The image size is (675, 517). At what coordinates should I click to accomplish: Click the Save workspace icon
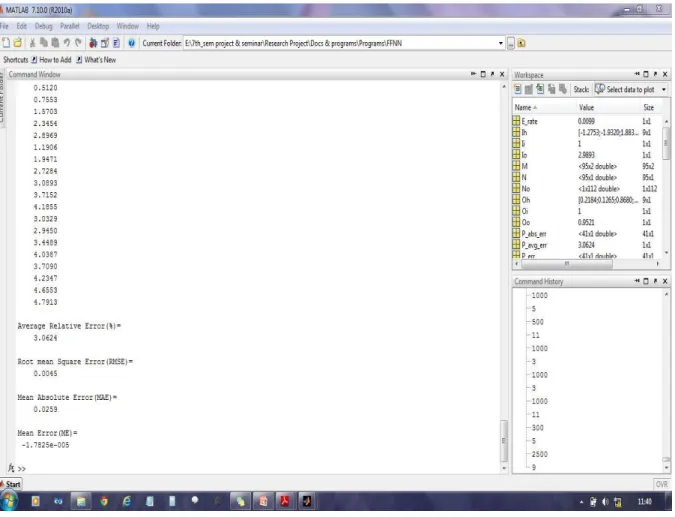point(551,89)
